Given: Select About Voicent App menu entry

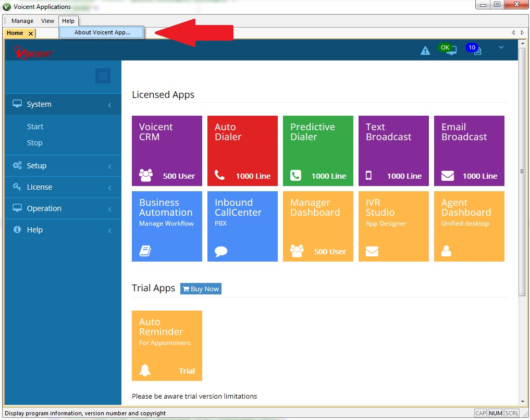Looking at the screenshot, I should click(x=102, y=32).
